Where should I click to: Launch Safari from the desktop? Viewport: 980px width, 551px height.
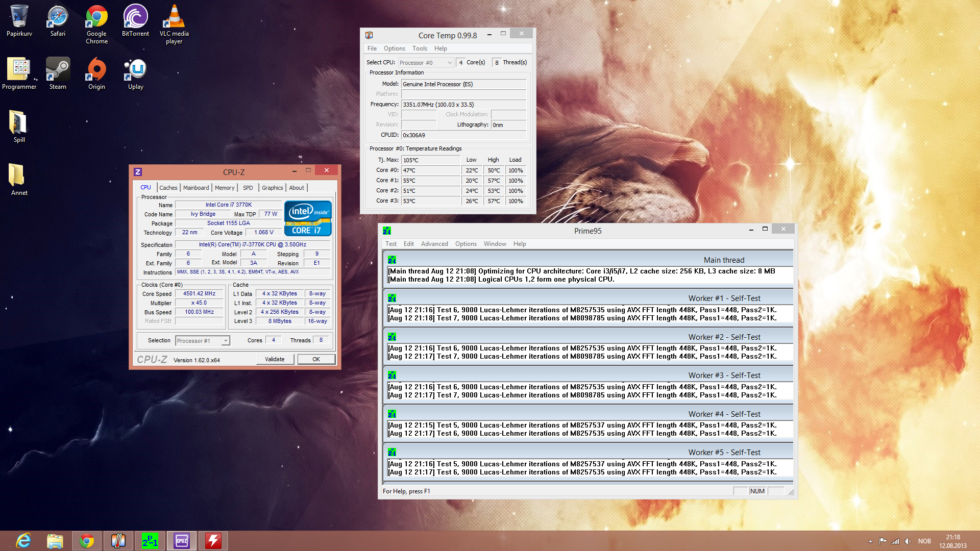point(58,21)
